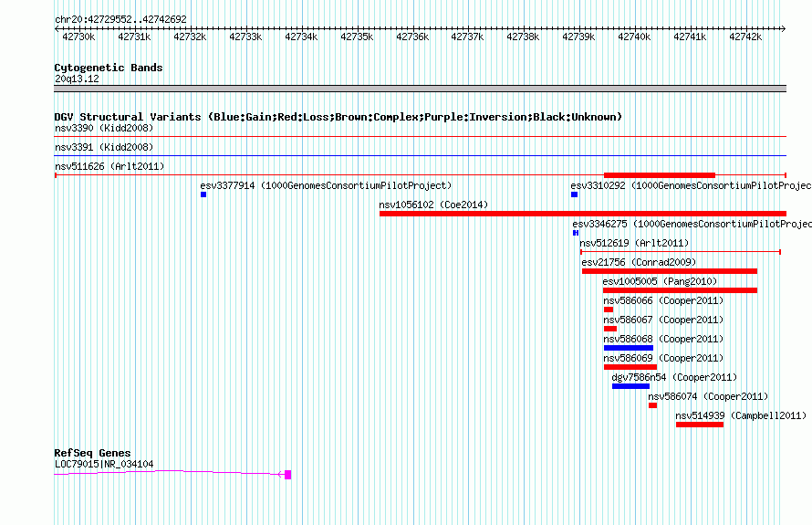Click the nsv511626 (Arlt2011) variant label
The height and width of the screenshot is (525, 812).
coord(109,166)
